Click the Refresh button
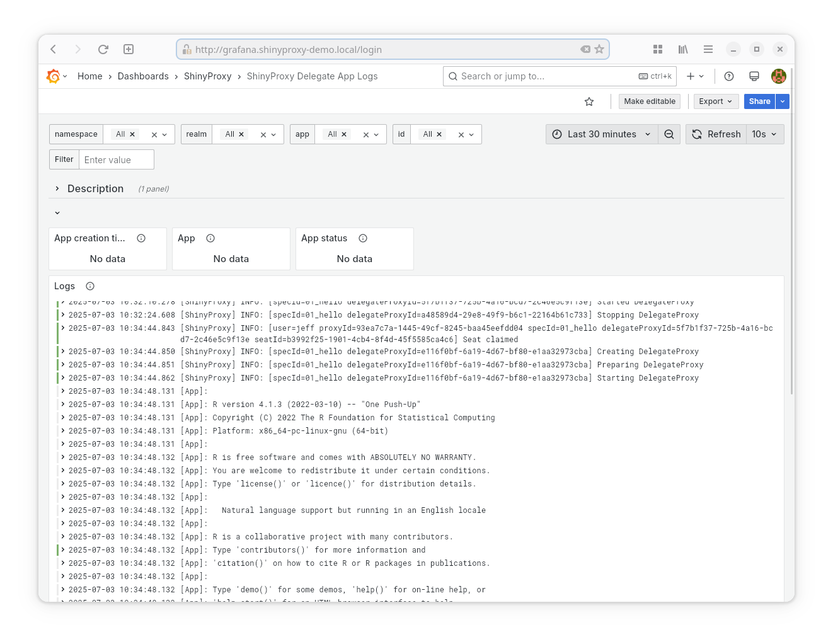The width and height of the screenshot is (833, 644). coord(716,134)
